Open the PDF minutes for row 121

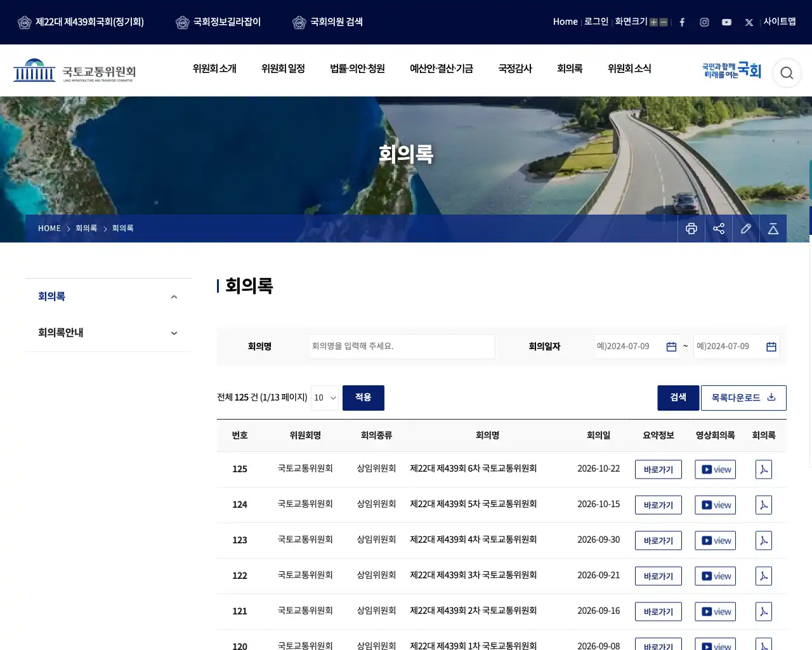(764, 612)
